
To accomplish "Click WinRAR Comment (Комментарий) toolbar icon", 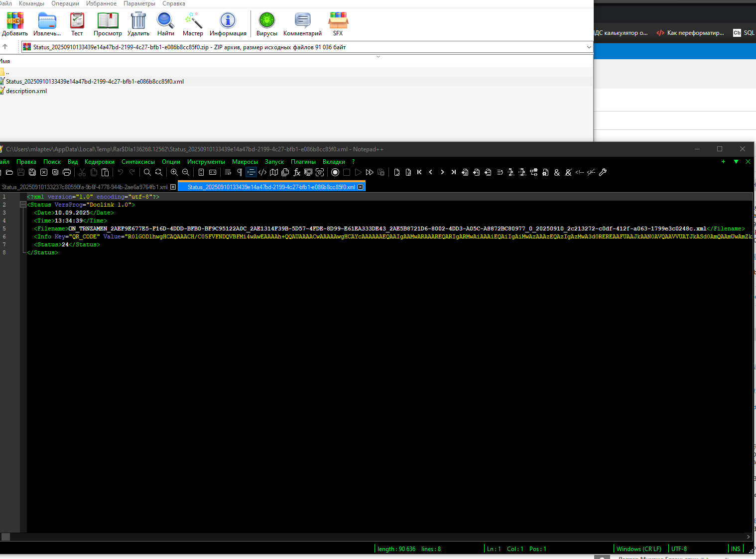I will (302, 24).
